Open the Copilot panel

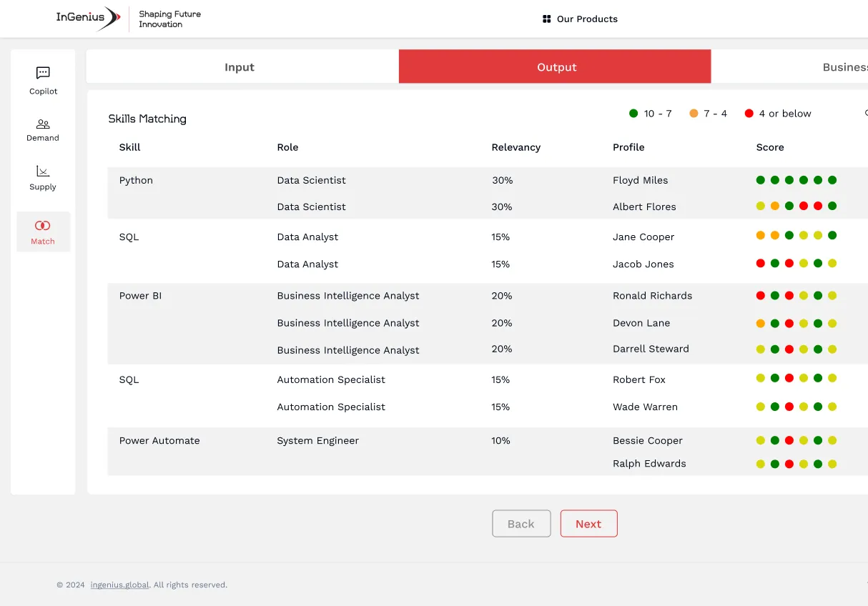(x=43, y=79)
